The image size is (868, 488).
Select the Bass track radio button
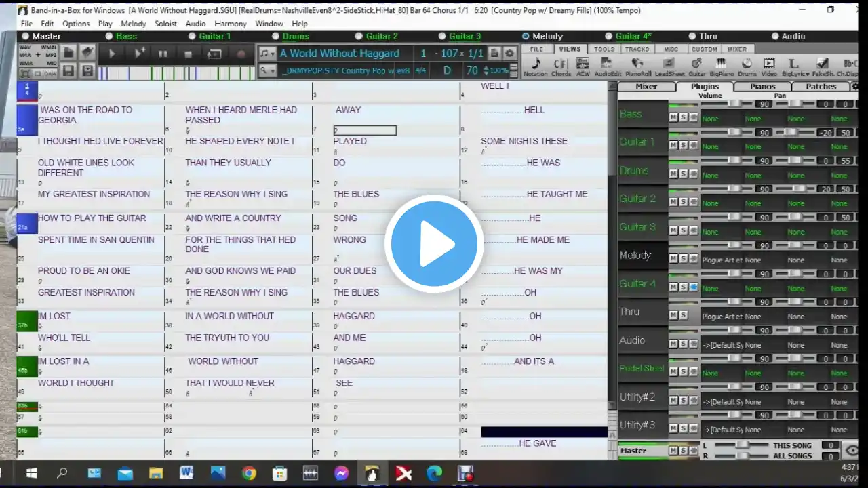pyautogui.click(x=109, y=36)
